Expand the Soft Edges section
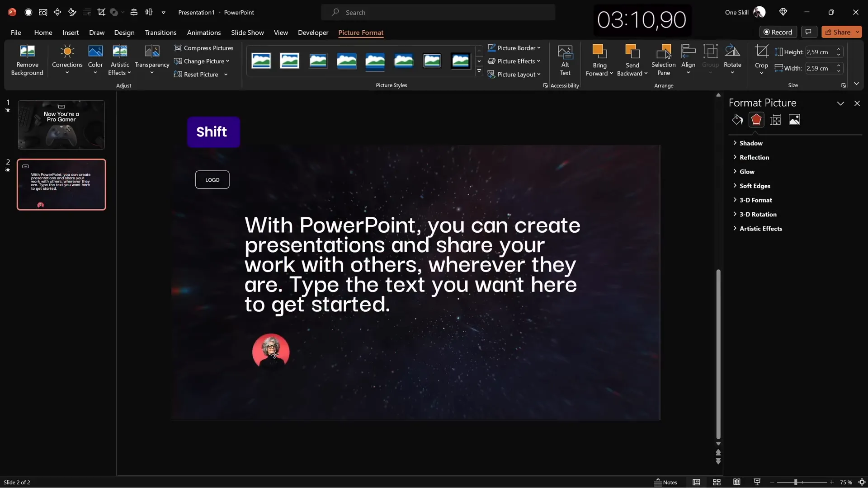 (x=751, y=186)
